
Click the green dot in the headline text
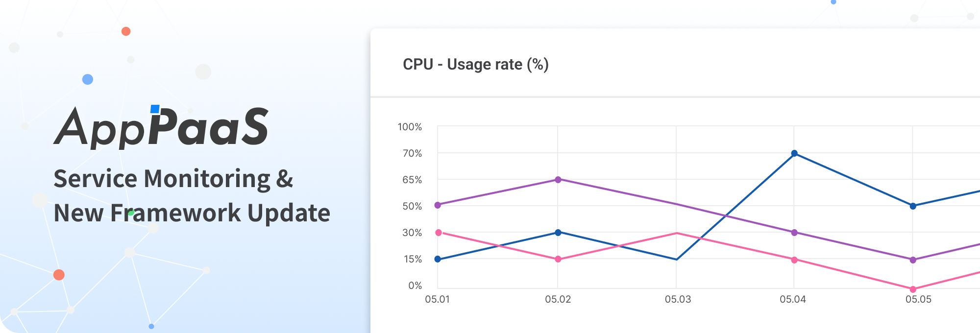tap(131, 213)
